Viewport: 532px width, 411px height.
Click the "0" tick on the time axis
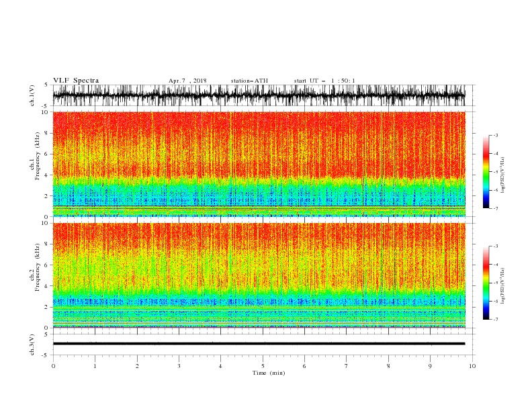tap(53, 366)
